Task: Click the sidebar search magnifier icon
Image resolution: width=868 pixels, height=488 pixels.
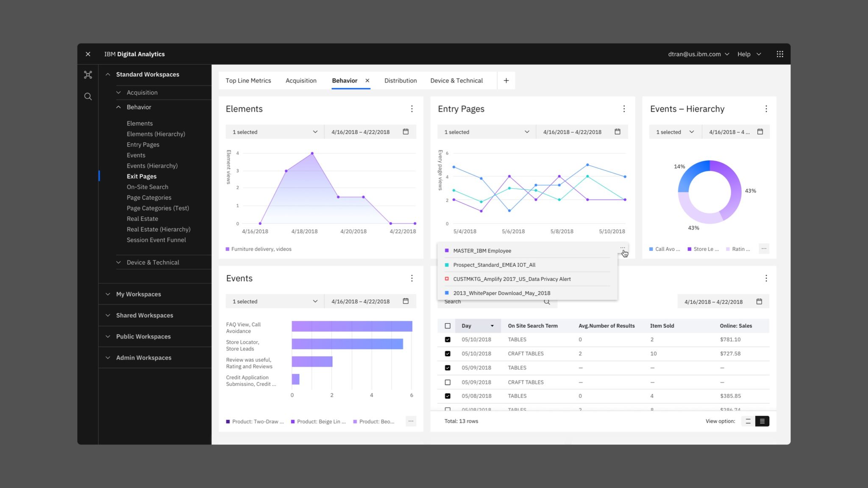Action: 88,97
